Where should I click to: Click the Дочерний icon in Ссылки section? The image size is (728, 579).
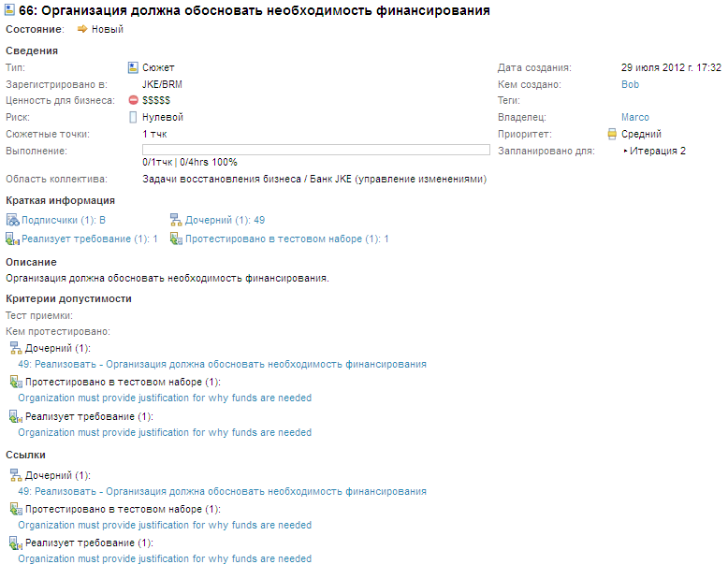pos(16,475)
